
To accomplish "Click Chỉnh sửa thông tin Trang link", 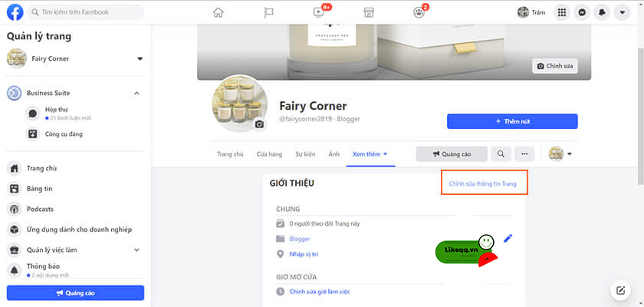I will pos(482,183).
